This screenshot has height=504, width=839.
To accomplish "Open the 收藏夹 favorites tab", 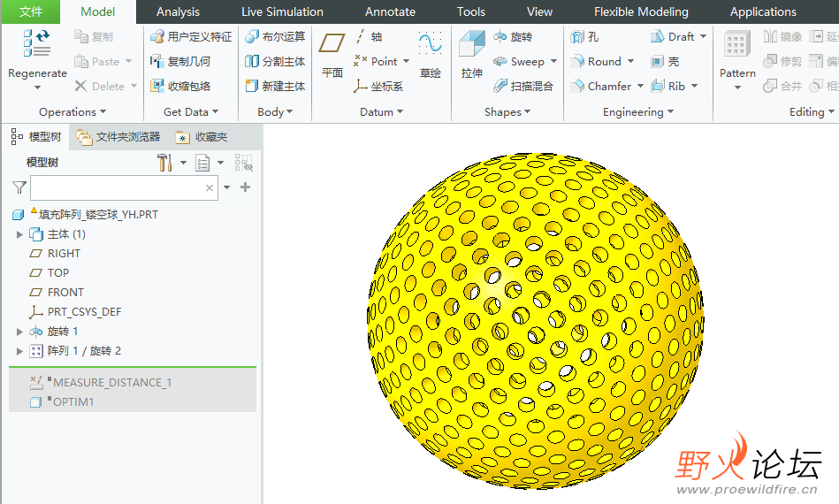I will pyautogui.click(x=202, y=137).
